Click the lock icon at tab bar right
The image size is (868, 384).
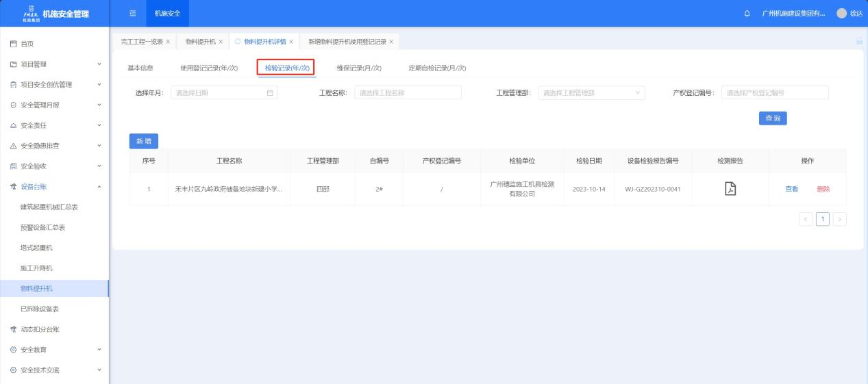[859, 42]
